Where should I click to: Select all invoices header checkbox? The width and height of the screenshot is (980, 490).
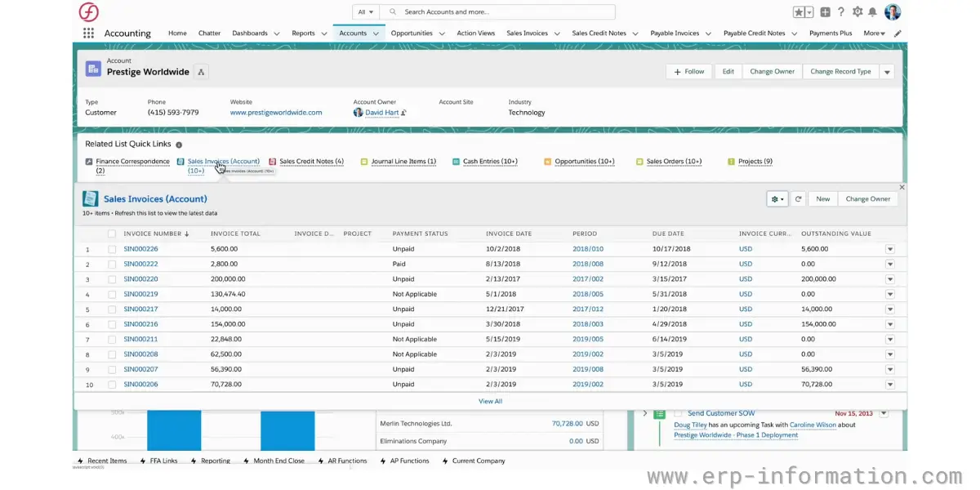111,234
